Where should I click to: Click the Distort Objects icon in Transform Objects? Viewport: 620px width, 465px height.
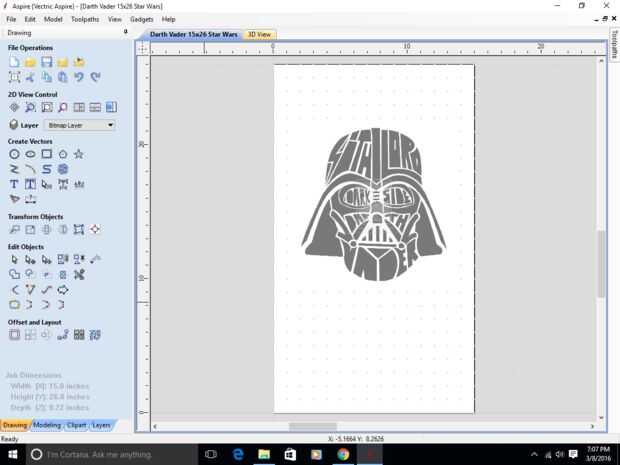coord(79,229)
